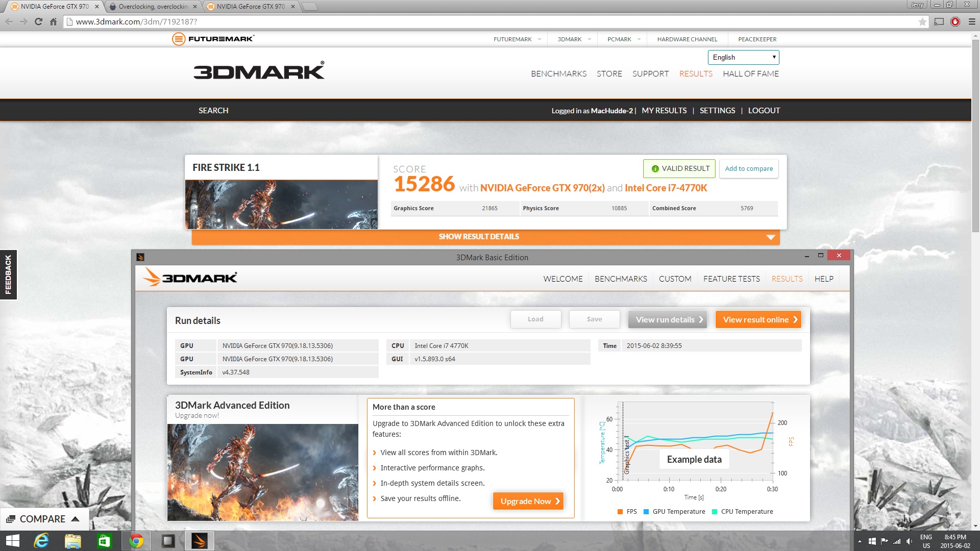Open the PEACEKEEPER link
The width and height of the screenshot is (980, 551).
tap(757, 39)
